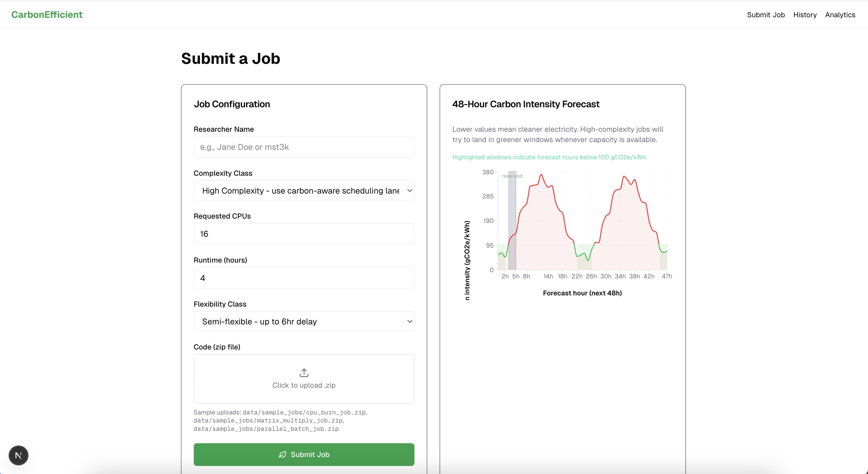Open the History nav item
Image resolution: width=868 pixels, height=474 pixels.
coord(805,14)
